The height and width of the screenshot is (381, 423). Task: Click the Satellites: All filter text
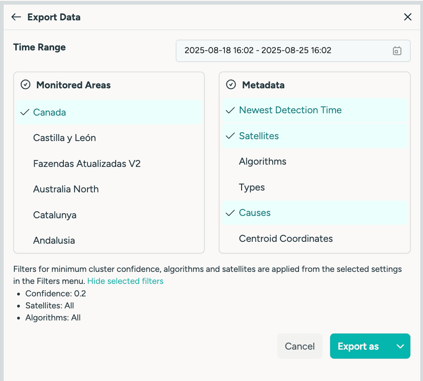[50, 306]
